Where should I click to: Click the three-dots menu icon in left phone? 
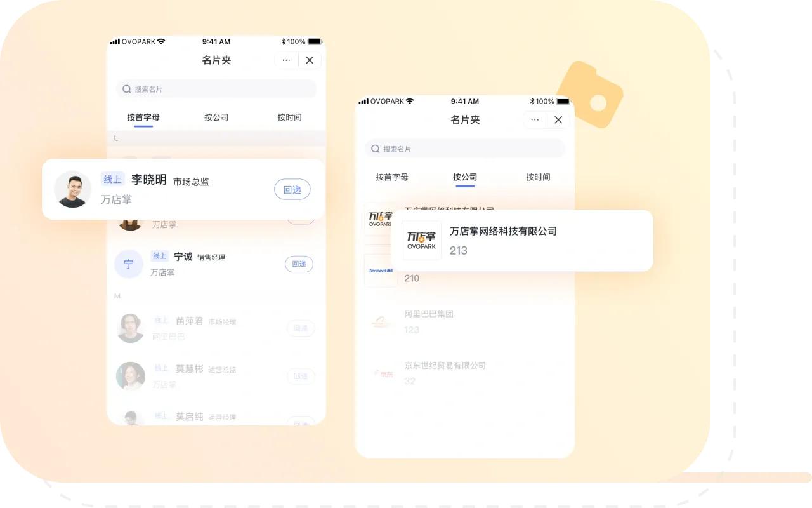(x=286, y=60)
